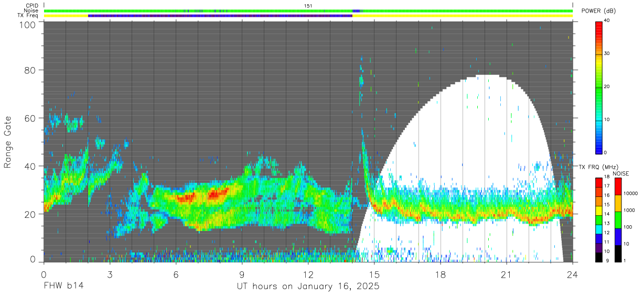Click the noise scale value 10000

click(631, 193)
